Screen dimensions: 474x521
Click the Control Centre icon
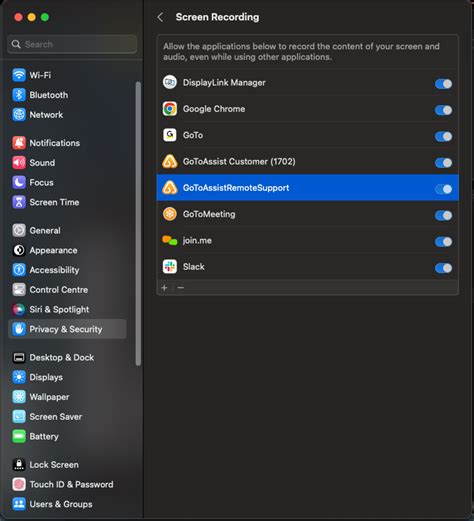[x=19, y=290]
